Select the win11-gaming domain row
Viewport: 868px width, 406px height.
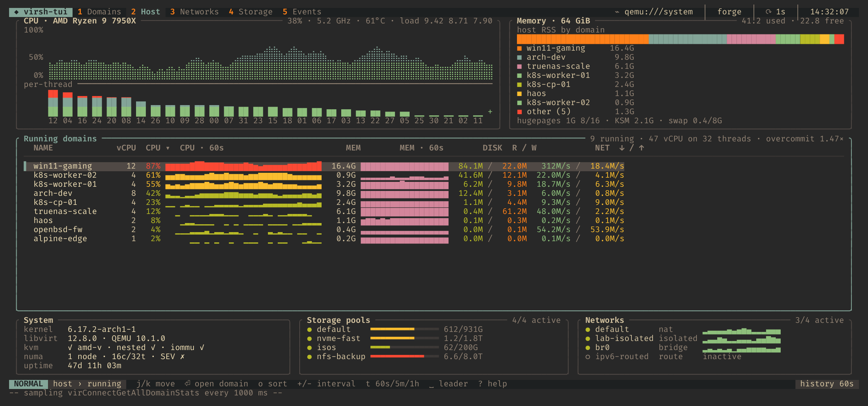click(x=324, y=166)
